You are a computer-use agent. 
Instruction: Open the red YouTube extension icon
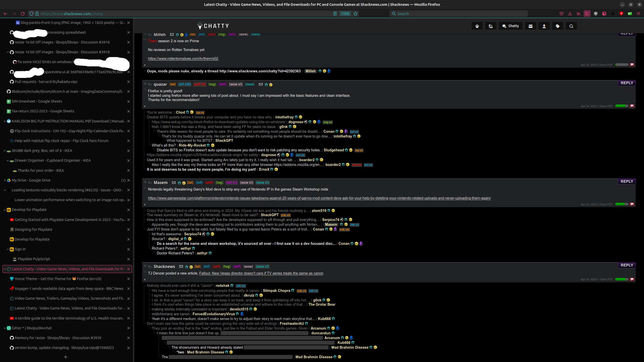click(x=621, y=14)
